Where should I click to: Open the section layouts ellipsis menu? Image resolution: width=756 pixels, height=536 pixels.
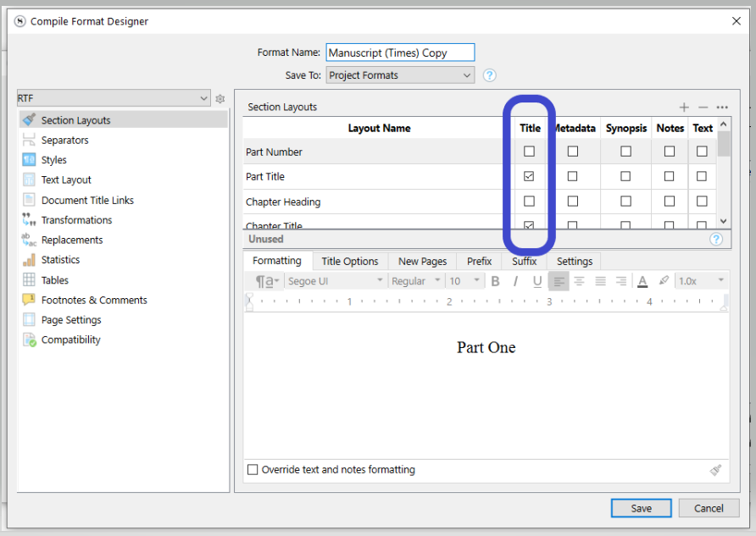coord(722,107)
